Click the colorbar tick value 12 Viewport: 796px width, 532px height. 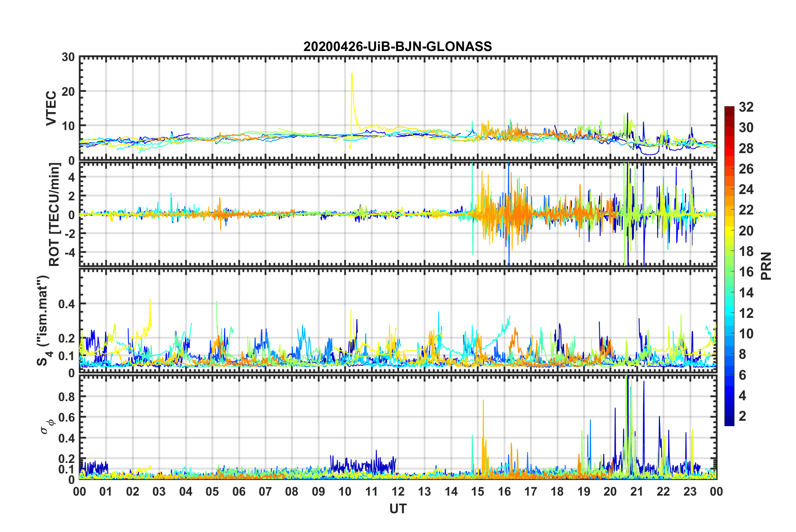coord(746,313)
